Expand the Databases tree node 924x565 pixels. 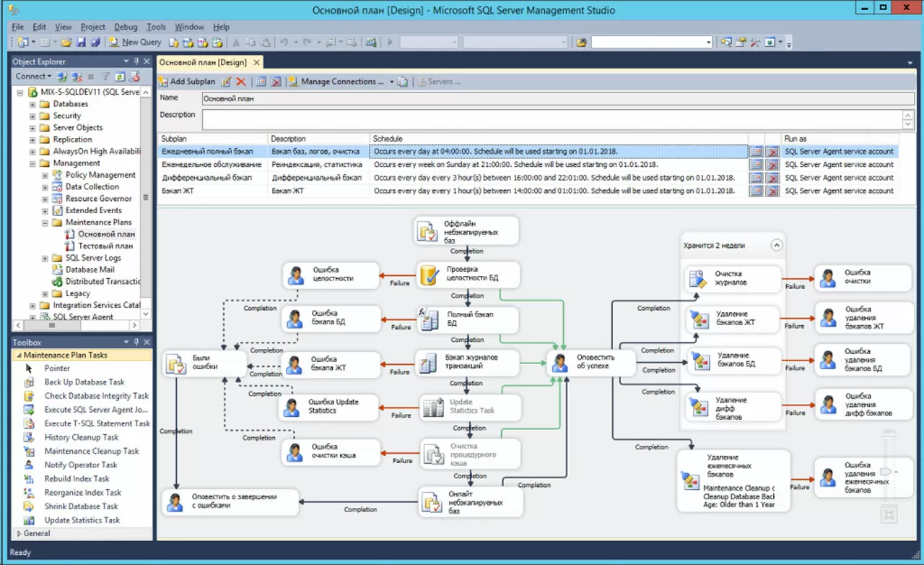tap(32, 104)
